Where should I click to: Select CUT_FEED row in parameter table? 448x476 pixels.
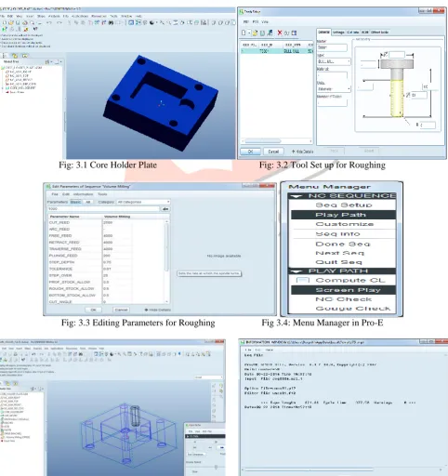(x=106, y=222)
